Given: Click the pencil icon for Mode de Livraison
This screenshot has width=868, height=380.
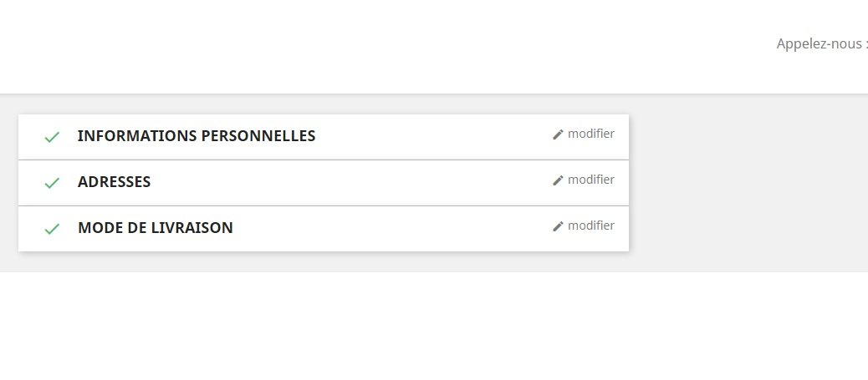Looking at the screenshot, I should click(x=559, y=226).
